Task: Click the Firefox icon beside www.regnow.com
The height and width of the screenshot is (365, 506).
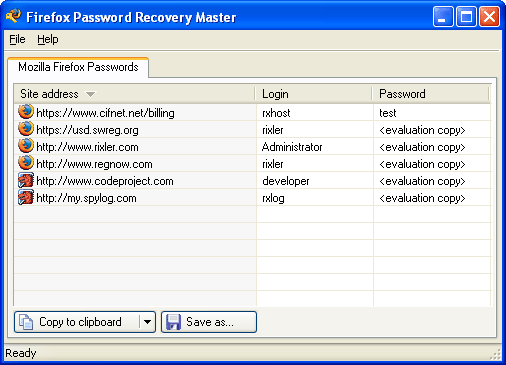Action: pyautogui.click(x=26, y=163)
